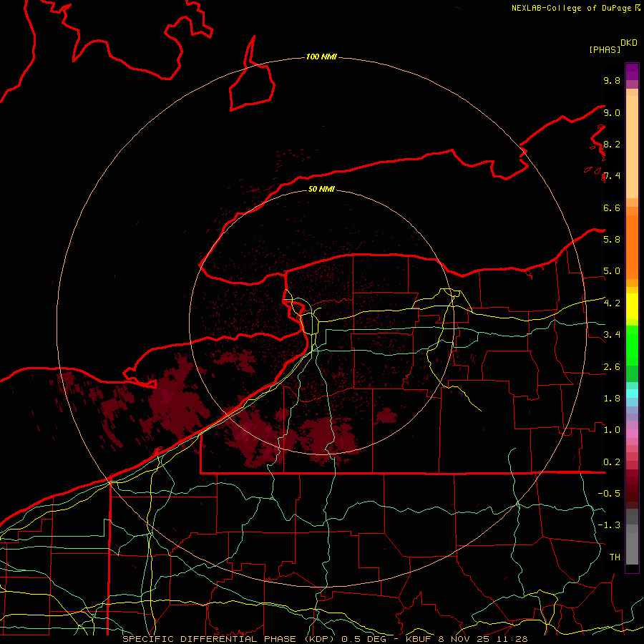Select the peach swatch beside 9.0
644x644 pixels.
632,113
